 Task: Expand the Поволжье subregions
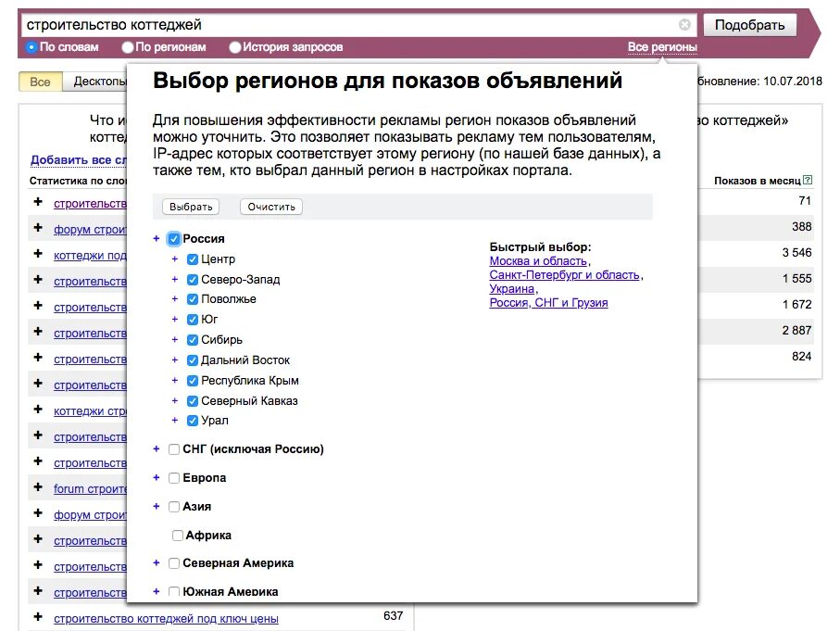tap(175, 298)
